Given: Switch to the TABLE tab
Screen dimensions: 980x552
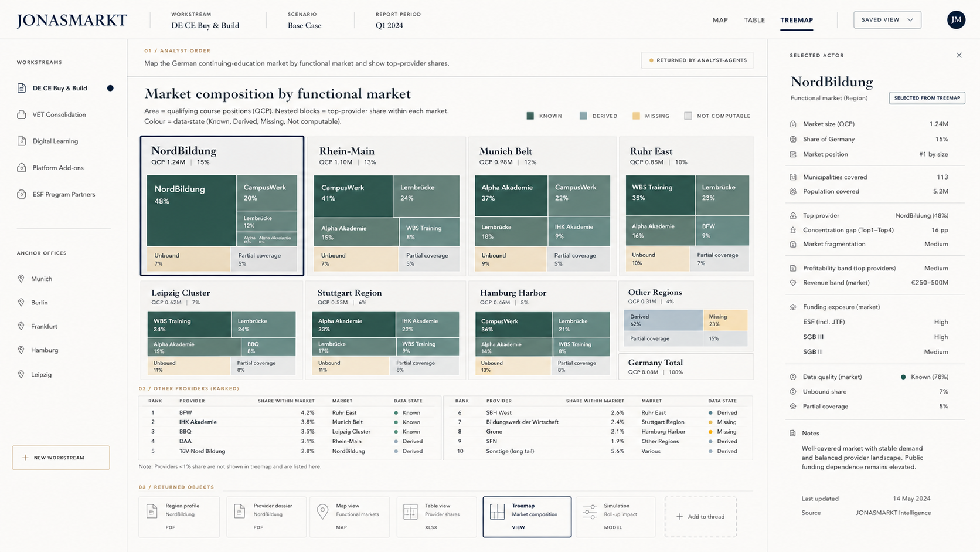Looking at the screenshot, I should tap(754, 20).
